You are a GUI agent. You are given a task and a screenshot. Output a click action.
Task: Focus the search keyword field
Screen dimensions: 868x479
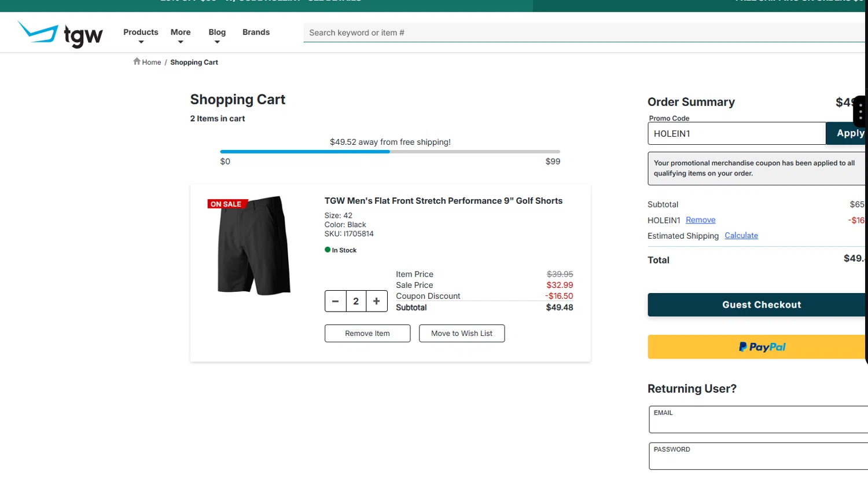584,32
